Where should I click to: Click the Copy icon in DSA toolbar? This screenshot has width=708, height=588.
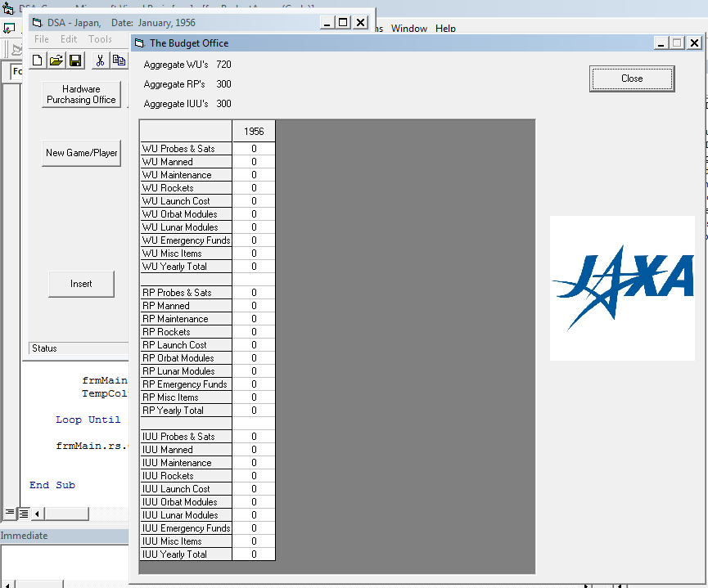click(x=120, y=61)
